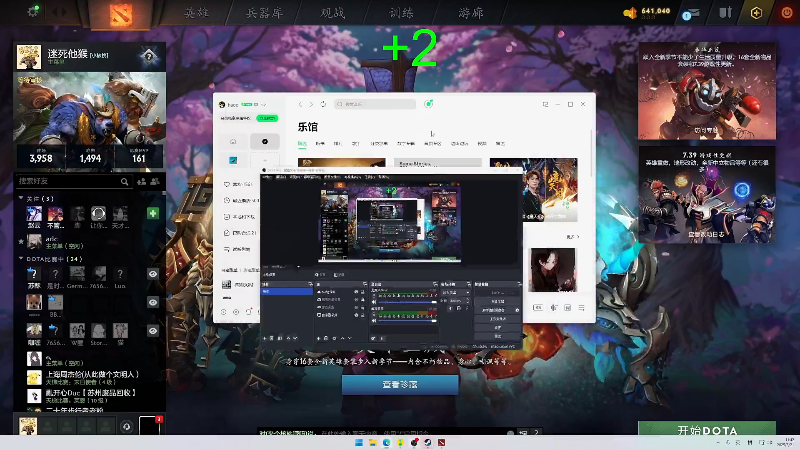Open the friends group icon
Screen dimensions: 800x450
[155, 182]
